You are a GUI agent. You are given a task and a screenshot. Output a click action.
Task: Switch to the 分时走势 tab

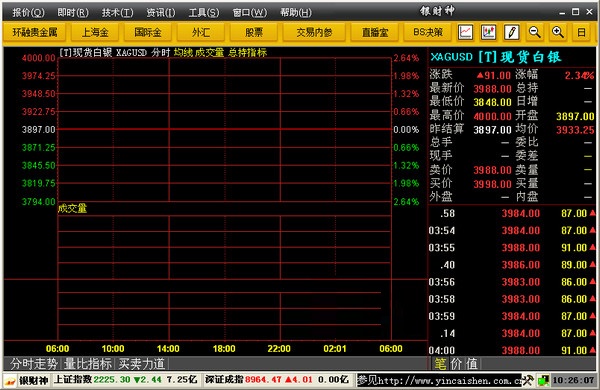33,363
